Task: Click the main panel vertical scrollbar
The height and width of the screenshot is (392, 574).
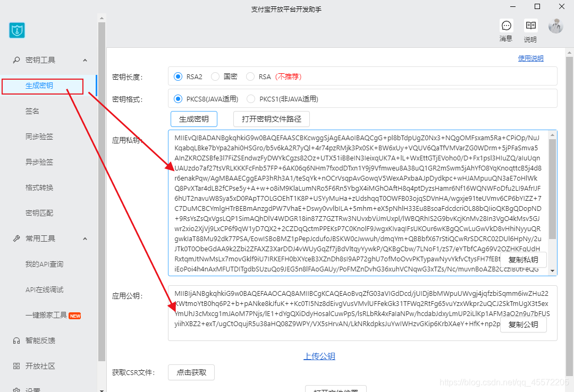Action: (x=569, y=217)
